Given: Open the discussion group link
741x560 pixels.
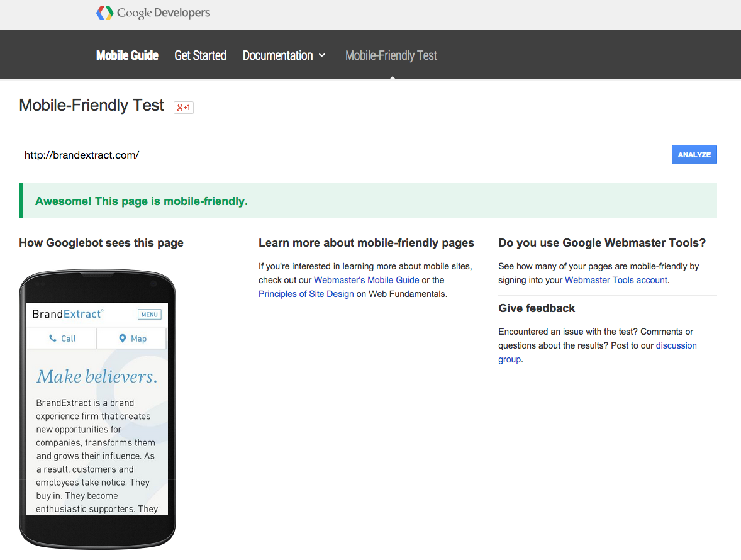Looking at the screenshot, I should (x=676, y=345).
